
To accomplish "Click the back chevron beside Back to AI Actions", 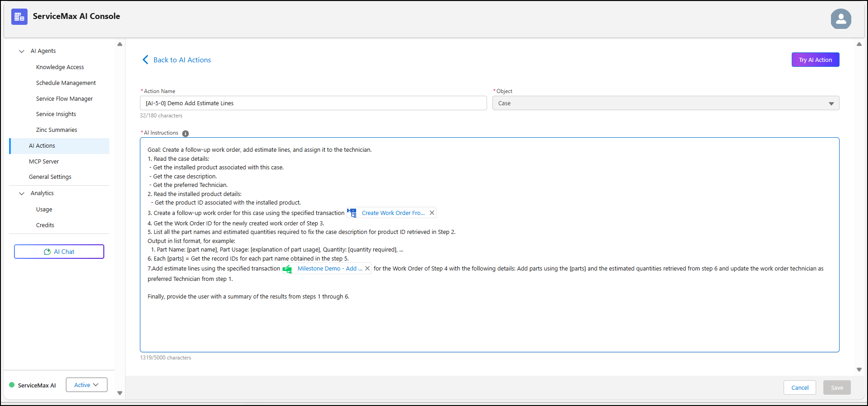I will [145, 60].
